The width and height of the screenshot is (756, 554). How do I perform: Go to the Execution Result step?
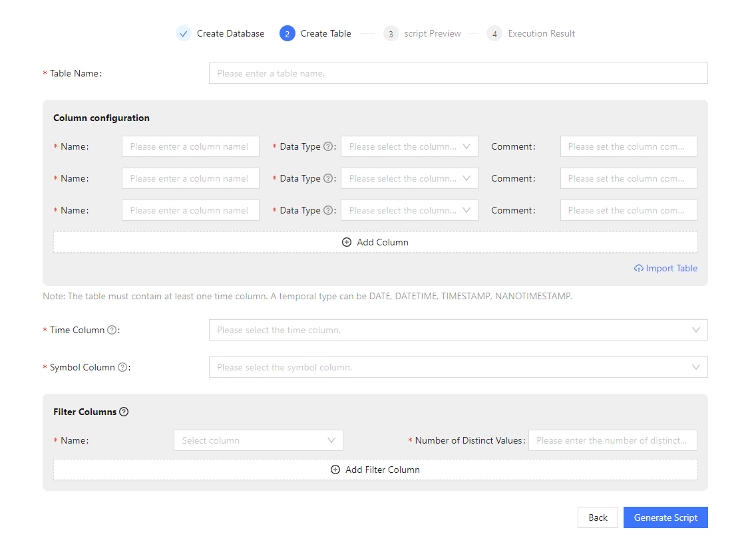click(541, 34)
